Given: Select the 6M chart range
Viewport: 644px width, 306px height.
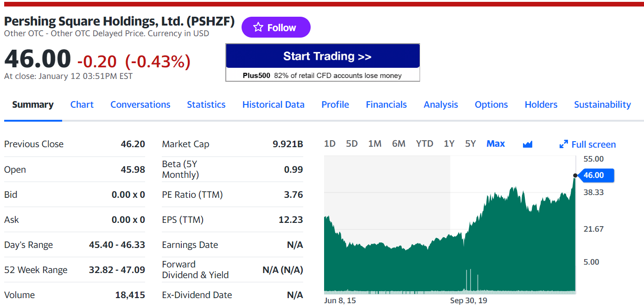Looking at the screenshot, I should pyautogui.click(x=399, y=143).
